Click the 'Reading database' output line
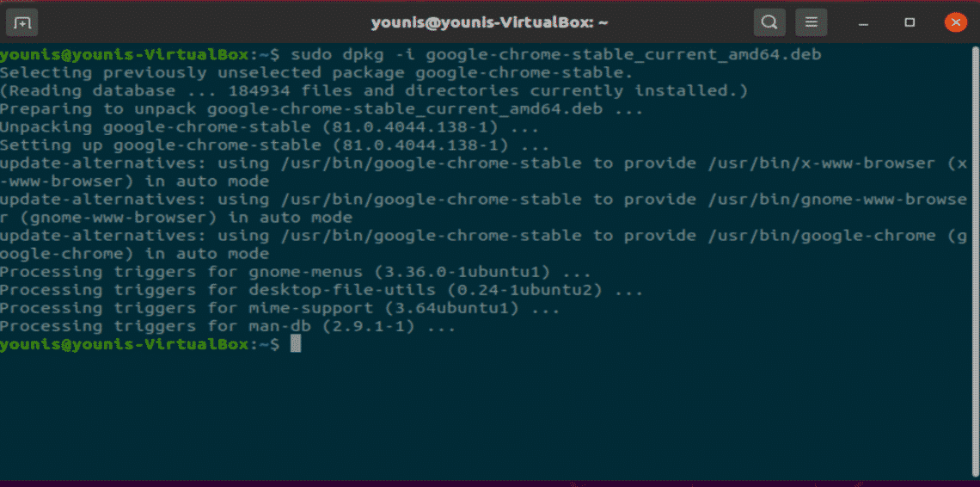 tap(374, 91)
